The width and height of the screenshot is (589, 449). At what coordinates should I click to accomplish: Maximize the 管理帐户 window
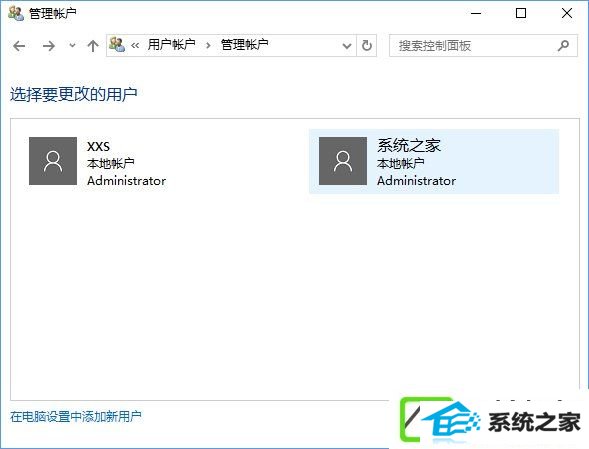pos(521,13)
